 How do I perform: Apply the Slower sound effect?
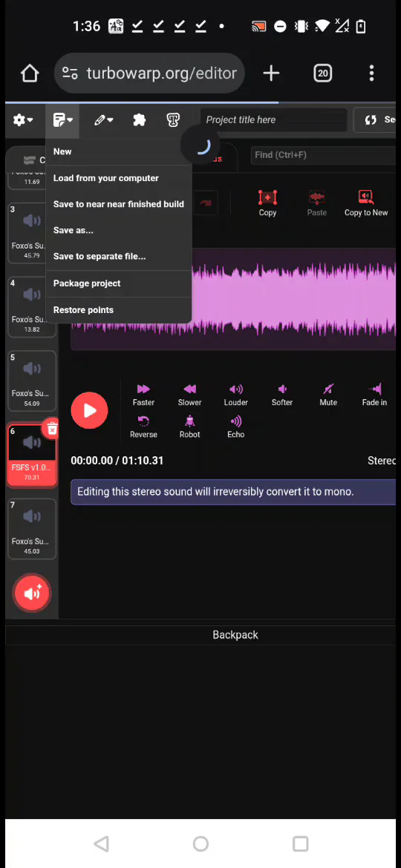click(189, 395)
